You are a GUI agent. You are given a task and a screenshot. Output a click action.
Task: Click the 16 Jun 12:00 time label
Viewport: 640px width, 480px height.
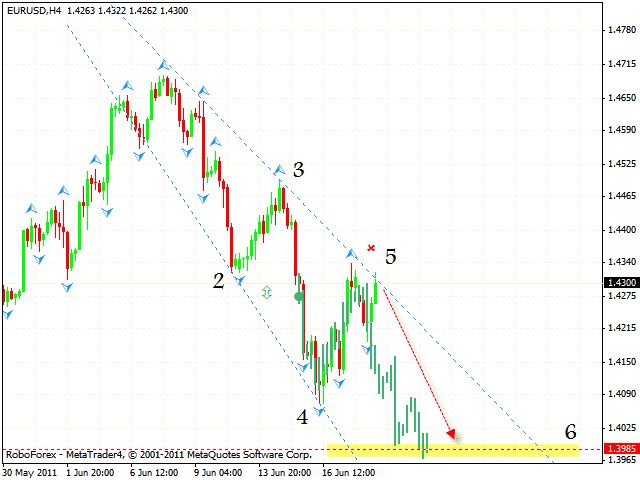coord(348,473)
